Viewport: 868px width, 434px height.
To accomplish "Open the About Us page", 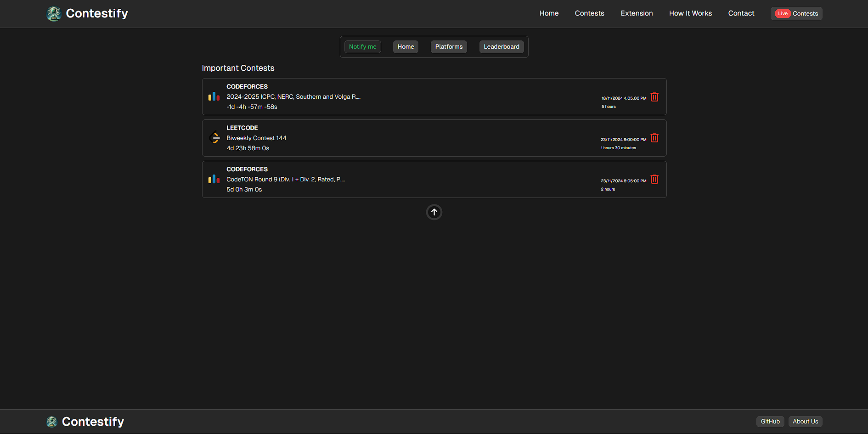I will point(805,421).
